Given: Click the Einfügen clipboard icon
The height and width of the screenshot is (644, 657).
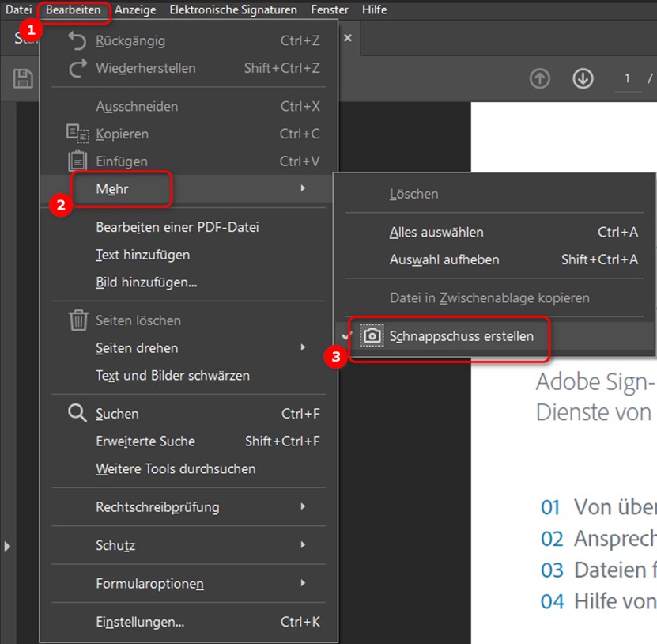Looking at the screenshot, I should [77, 161].
